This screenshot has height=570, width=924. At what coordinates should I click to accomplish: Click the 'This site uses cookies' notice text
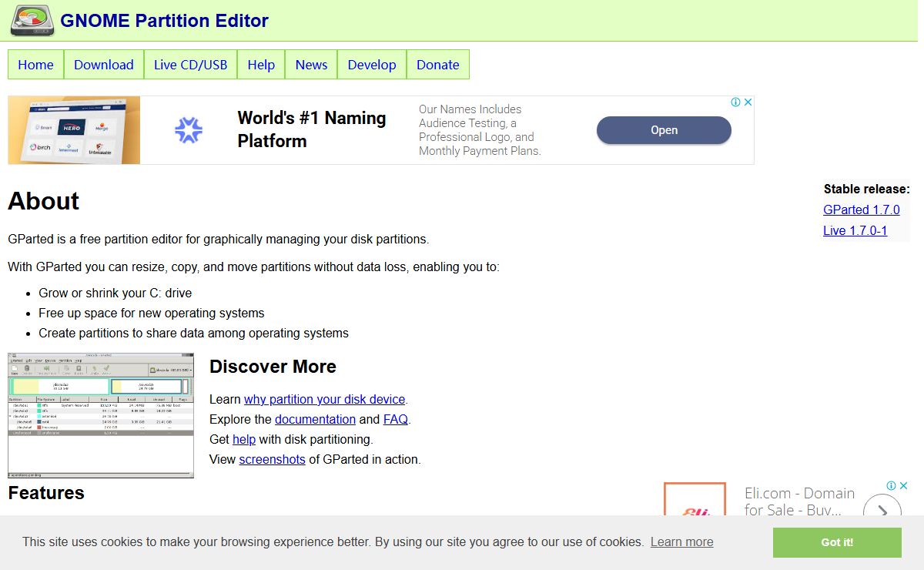coord(333,542)
